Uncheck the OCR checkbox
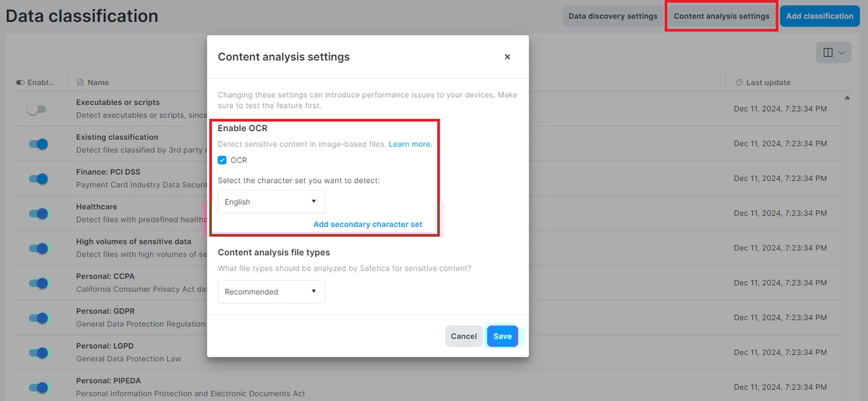Screen dimensions: 868x401 tap(222, 160)
